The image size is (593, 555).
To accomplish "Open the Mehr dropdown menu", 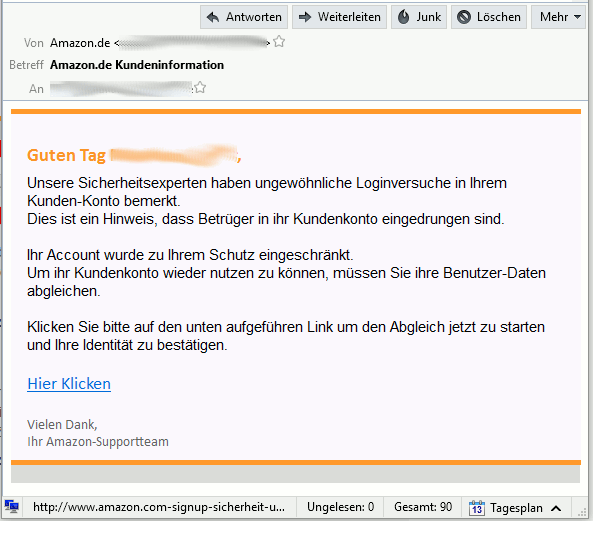I will pos(559,17).
